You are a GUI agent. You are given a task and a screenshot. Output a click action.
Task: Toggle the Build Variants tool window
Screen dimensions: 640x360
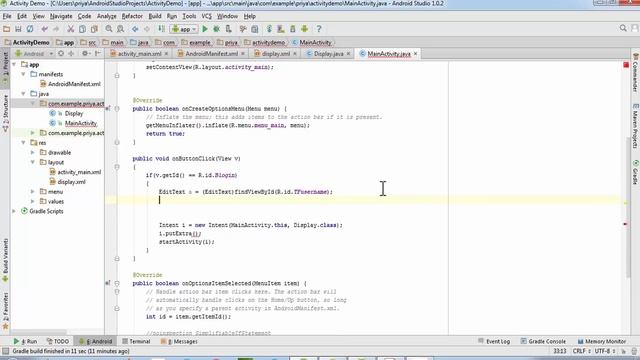5,260
